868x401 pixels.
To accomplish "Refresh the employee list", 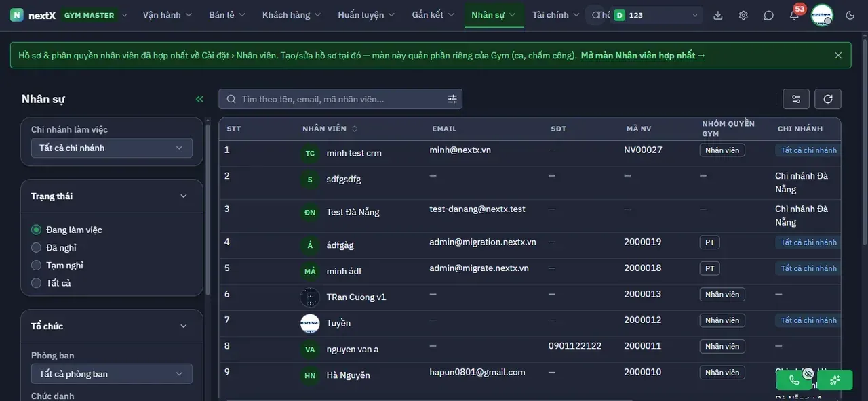I will 828,99.
